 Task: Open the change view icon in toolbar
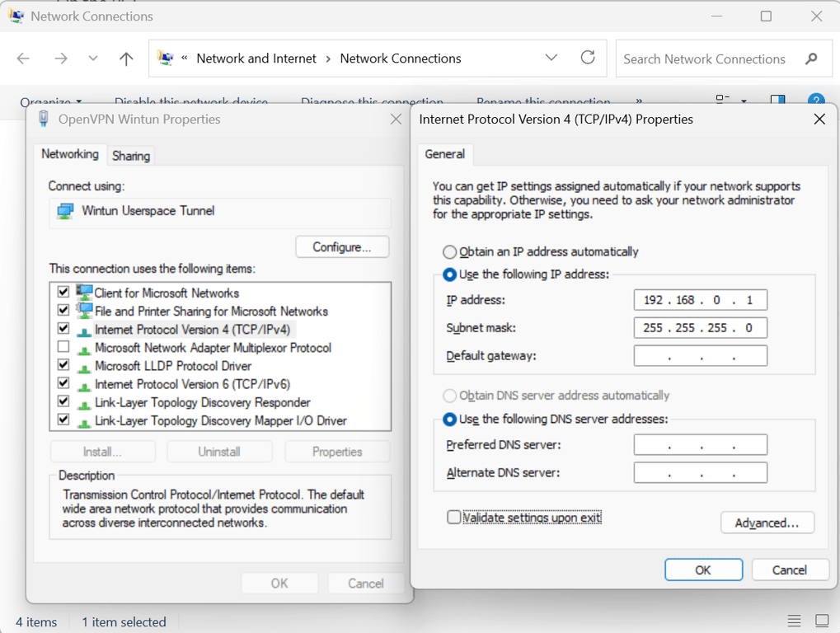click(723, 100)
